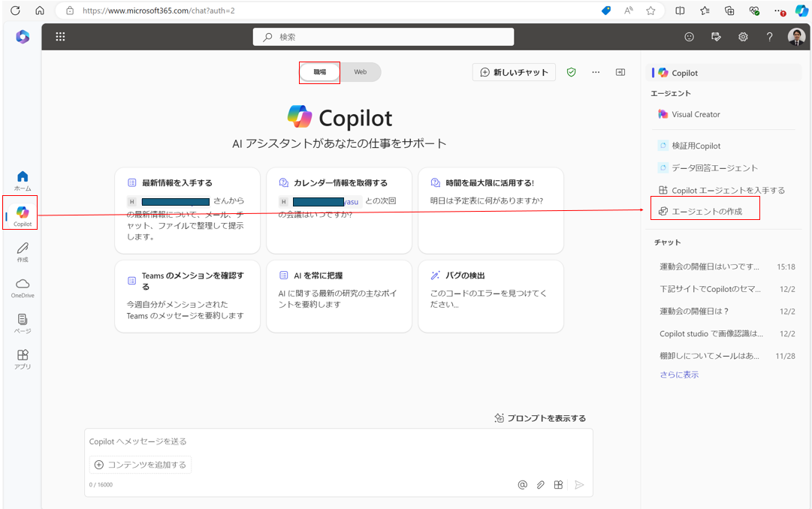Click コンテンツを追加する button
Viewport: 812px width, 509px height.
tap(140, 465)
